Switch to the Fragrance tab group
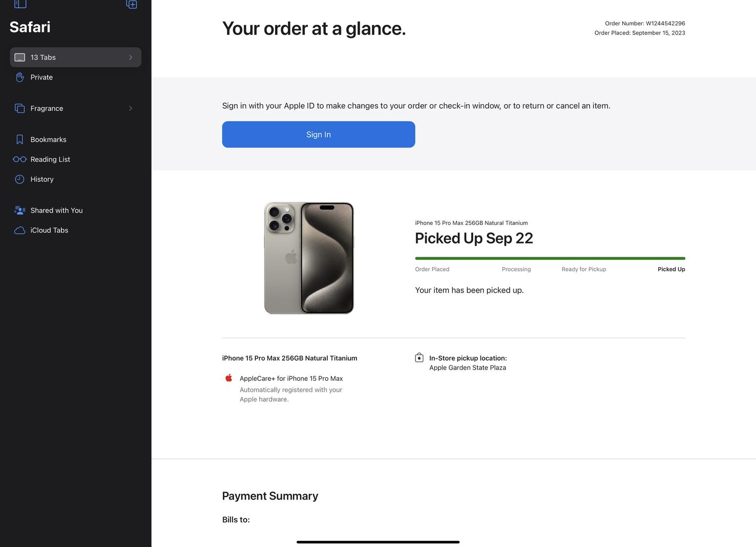The image size is (756, 547). click(47, 108)
